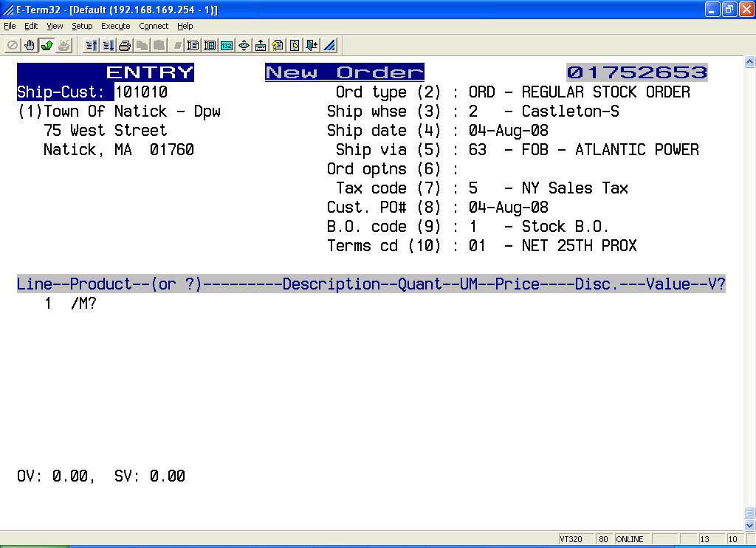This screenshot has width=756, height=548.
Task: Click the exit door icon
Action: point(312,46)
